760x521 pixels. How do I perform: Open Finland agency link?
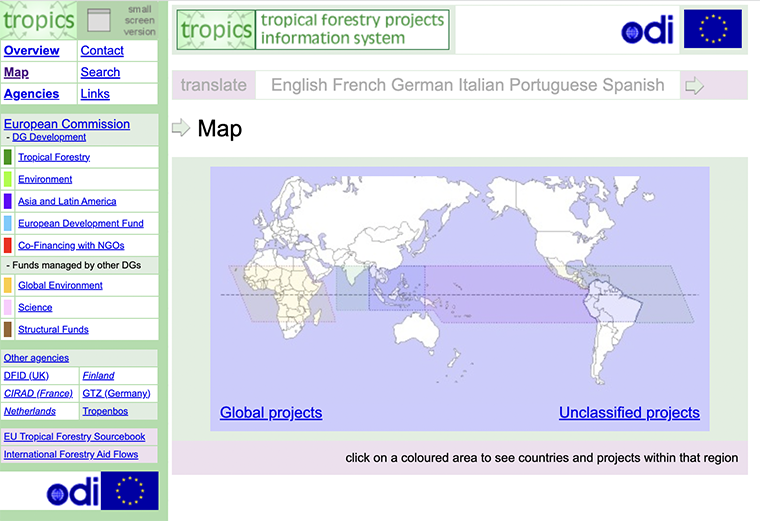tap(98, 376)
